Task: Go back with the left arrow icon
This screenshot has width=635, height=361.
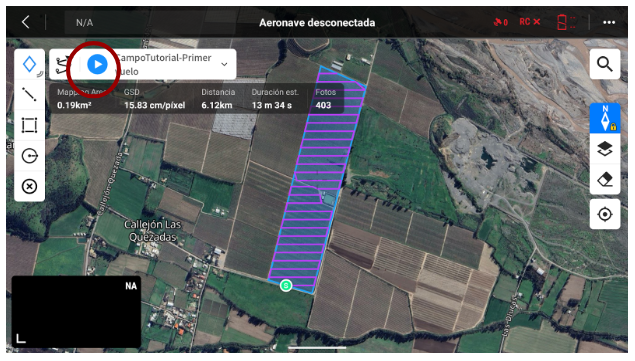Action: [26, 22]
